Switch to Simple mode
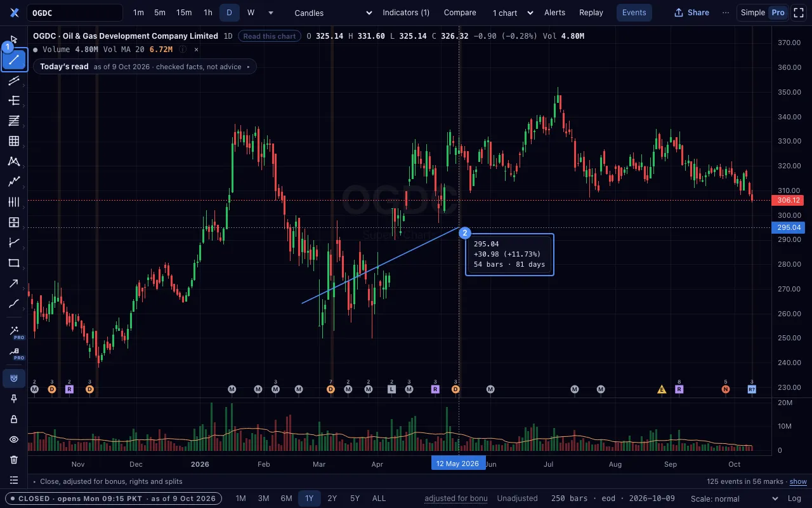812x508 pixels. (753, 13)
